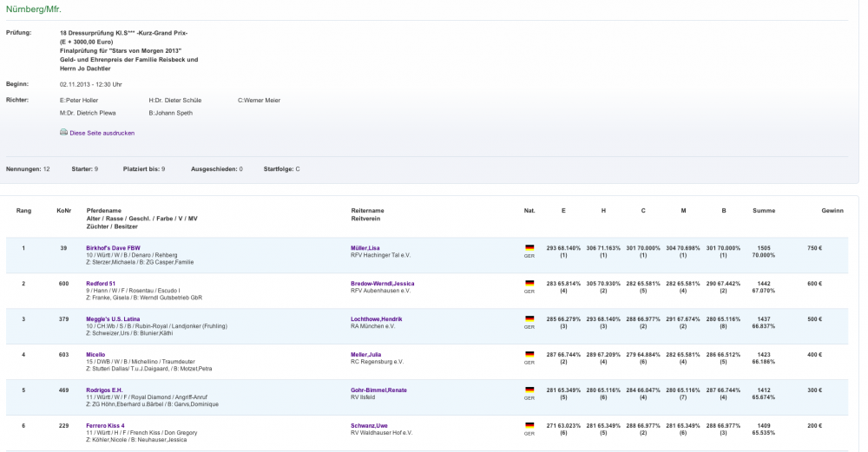View rider Gohr-Bimmel, Renate
This screenshot has height=452, width=868.
[x=379, y=390]
